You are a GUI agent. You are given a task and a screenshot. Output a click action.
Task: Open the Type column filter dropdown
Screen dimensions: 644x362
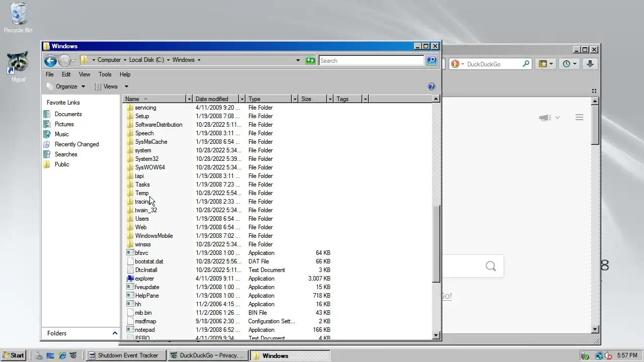click(x=295, y=99)
